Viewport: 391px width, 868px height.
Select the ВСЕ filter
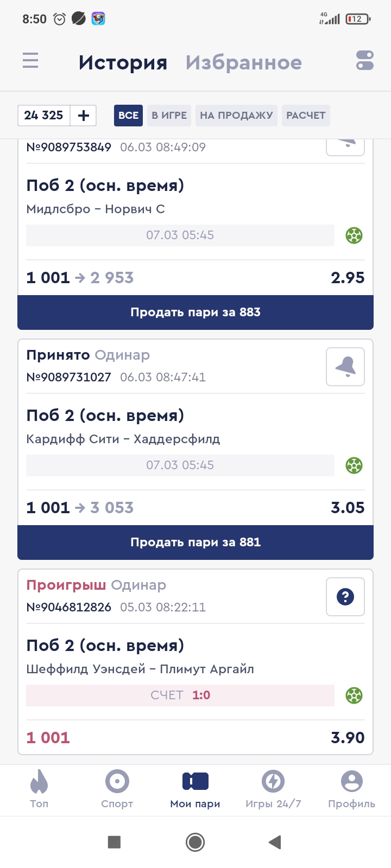(x=128, y=116)
